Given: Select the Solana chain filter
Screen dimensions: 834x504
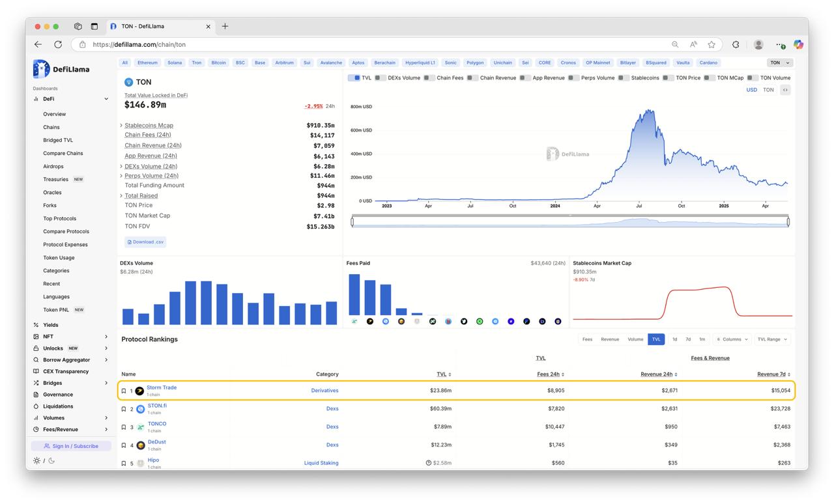Looking at the screenshot, I should (x=175, y=63).
